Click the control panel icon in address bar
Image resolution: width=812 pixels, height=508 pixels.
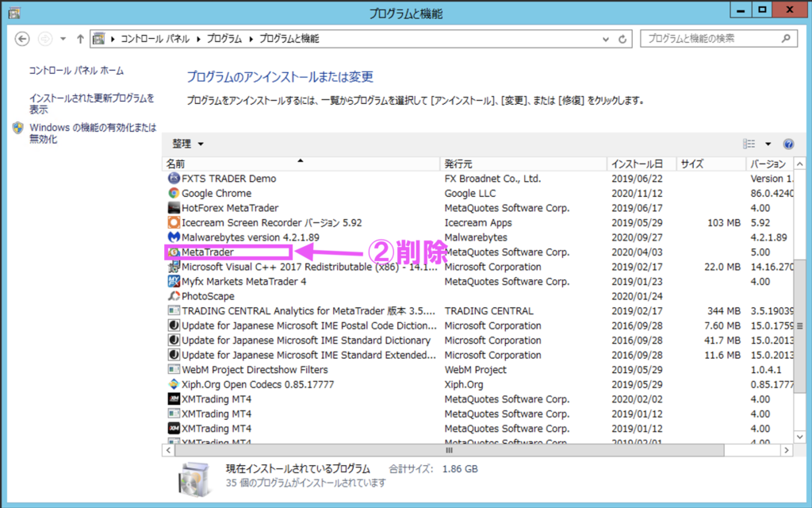[99, 38]
